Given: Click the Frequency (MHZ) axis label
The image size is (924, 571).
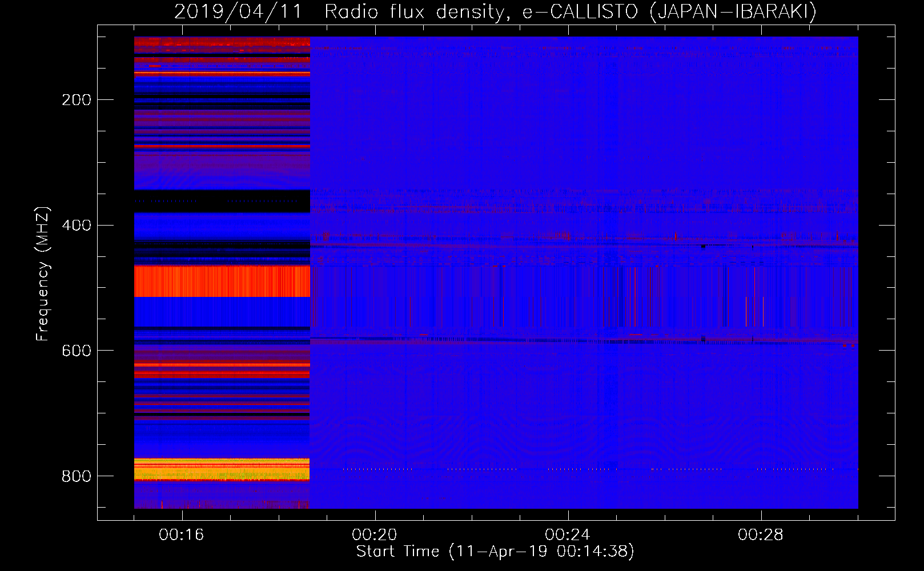Looking at the screenshot, I should [x=43, y=274].
